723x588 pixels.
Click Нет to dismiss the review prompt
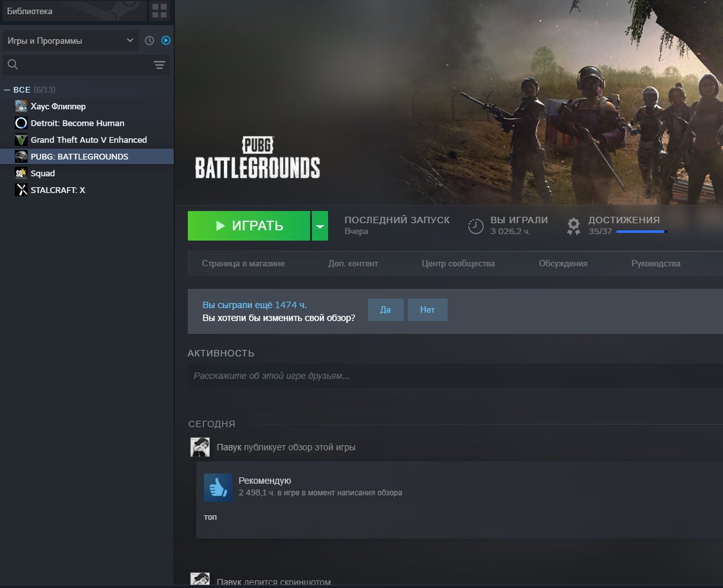point(428,309)
